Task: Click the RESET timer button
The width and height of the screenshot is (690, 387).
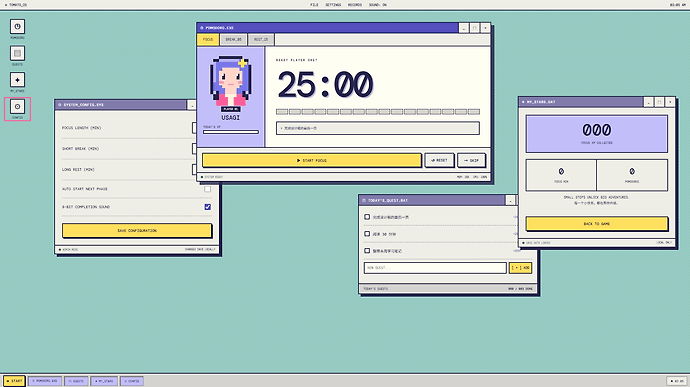Action: (439, 160)
